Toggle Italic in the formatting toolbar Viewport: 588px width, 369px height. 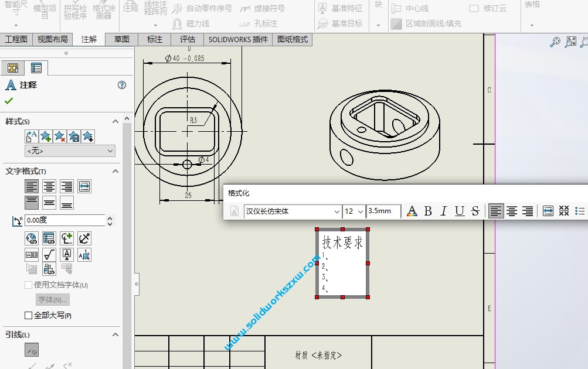click(444, 211)
